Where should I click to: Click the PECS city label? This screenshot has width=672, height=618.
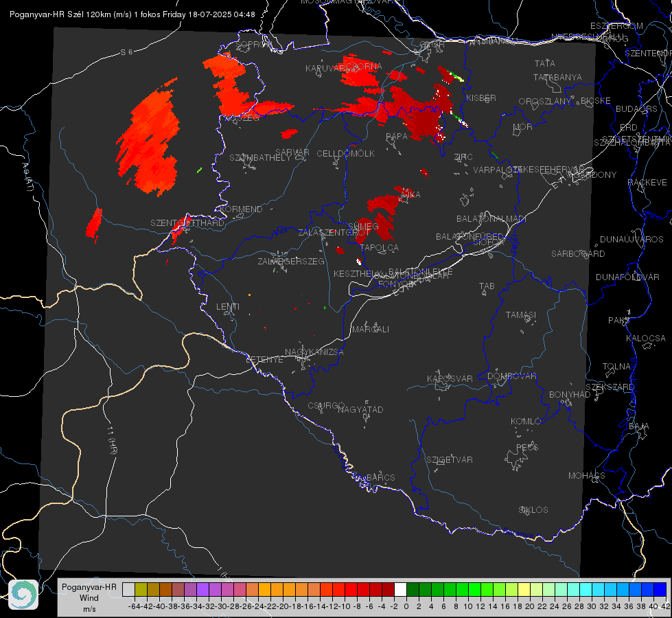click(526, 447)
